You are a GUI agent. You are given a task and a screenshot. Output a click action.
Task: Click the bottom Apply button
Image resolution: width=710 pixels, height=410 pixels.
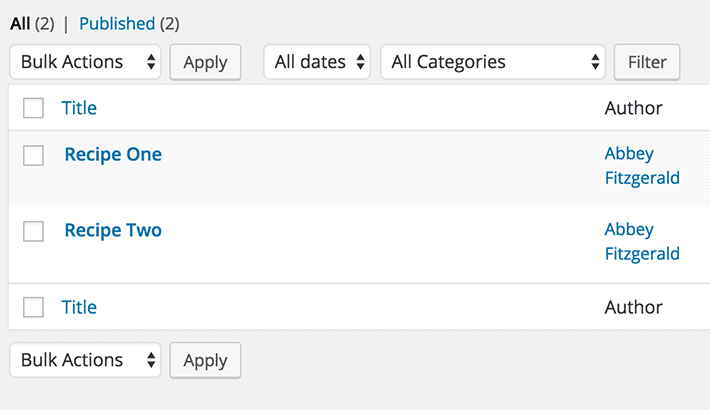click(x=205, y=360)
